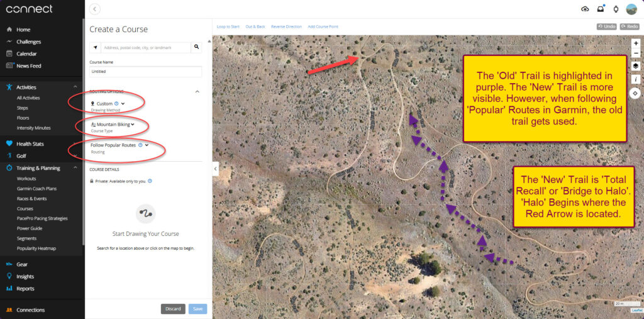Image resolution: width=644 pixels, height=319 pixels.
Task: Click Loop to Start link
Action: (x=228, y=26)
